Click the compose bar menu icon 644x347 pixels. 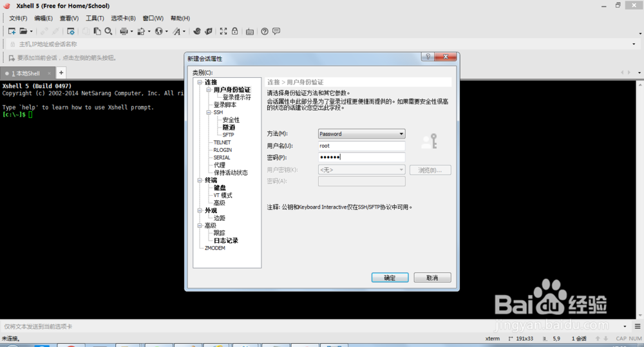(x=638, y=326)
